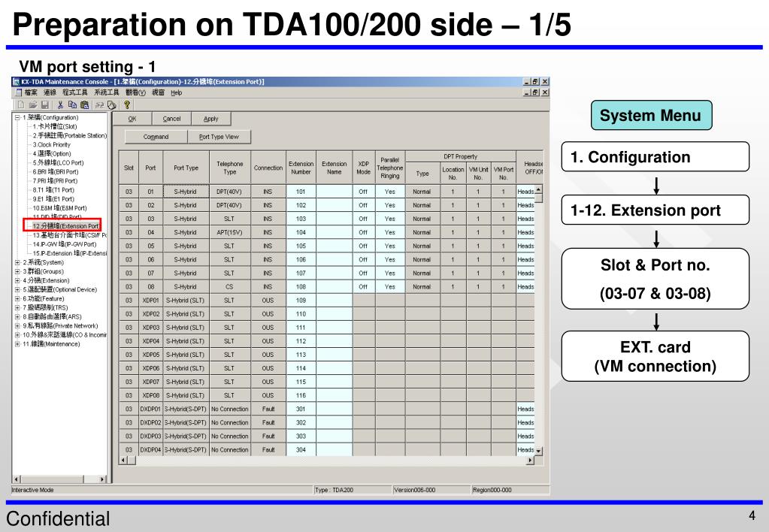Click the Port Type column header

(186, 168)
